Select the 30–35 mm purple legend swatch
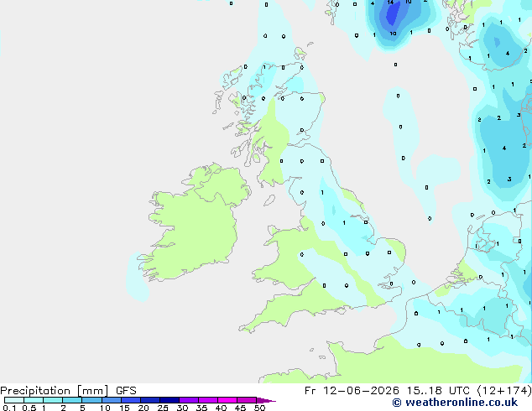 (x=189, y=400)
